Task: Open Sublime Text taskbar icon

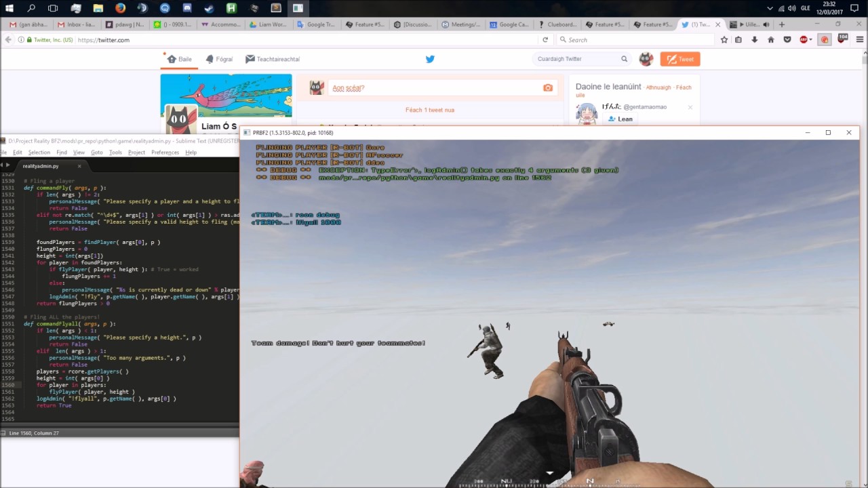Action: pyautogui.click(x=276, y=8)
